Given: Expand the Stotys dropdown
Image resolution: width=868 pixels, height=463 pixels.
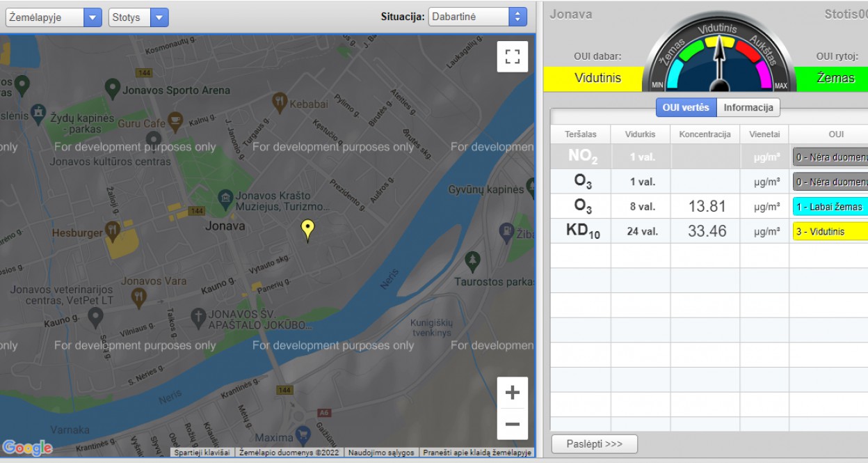Looking at the screenshot, I should [138, 17].
